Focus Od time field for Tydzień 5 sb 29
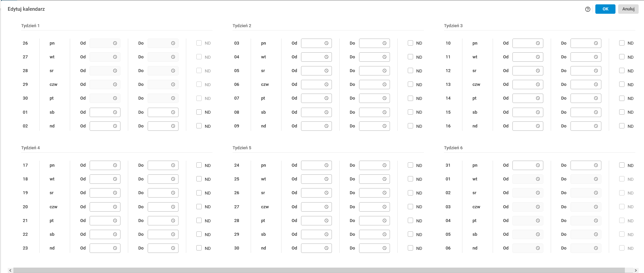This screenshot has width=644, height=273. (x=316, y=234)
